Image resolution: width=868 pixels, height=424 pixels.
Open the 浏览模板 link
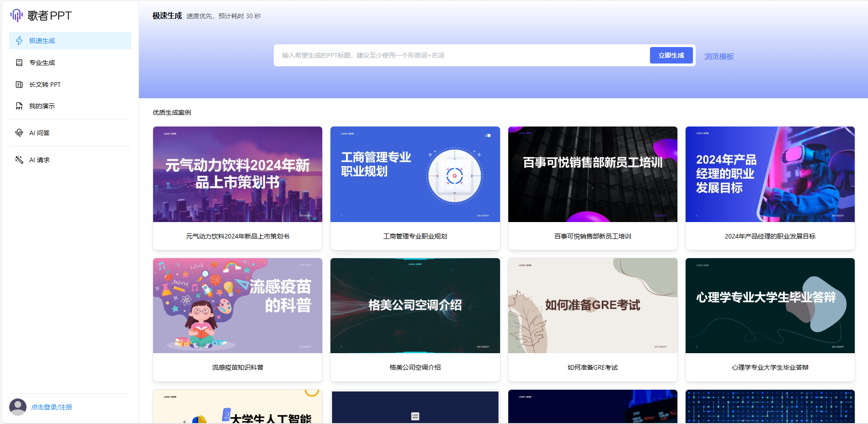point(719,57)
